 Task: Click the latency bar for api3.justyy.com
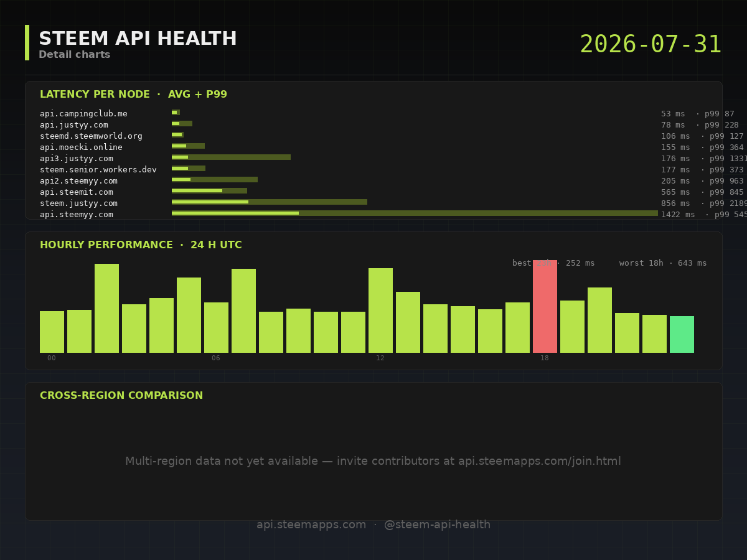(x=231, y=157)
